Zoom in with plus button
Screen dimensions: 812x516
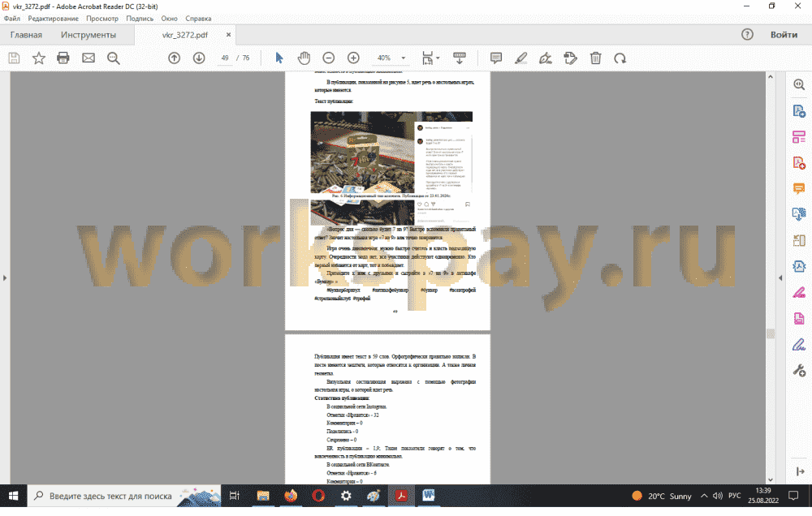click(353, 58)
